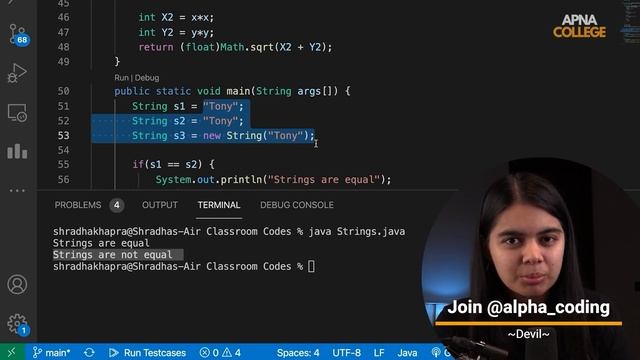The height and width of the screenshot is (360, 640).
Task: Click the 'String s3 = new String' line
Action: point(223,136)
